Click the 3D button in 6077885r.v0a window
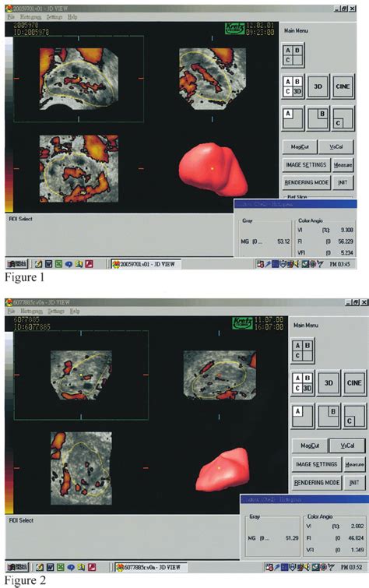 pos(329,383)
